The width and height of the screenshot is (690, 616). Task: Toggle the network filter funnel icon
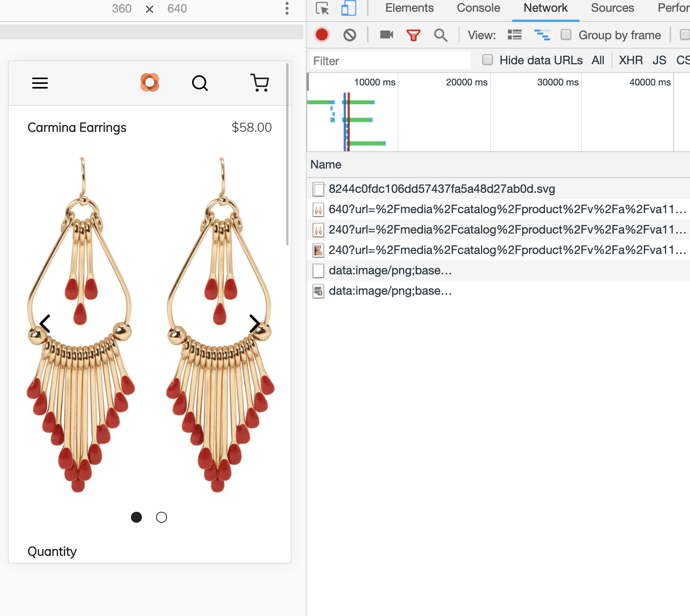pos(413,35)
